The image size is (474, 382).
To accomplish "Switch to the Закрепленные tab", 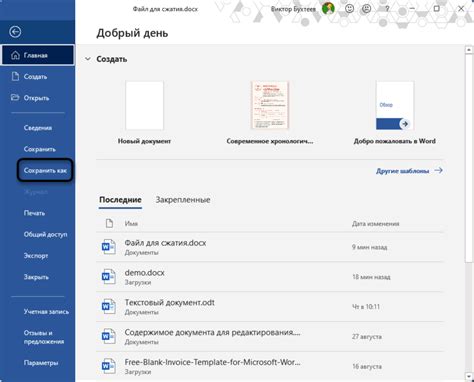I will point(183,200).
